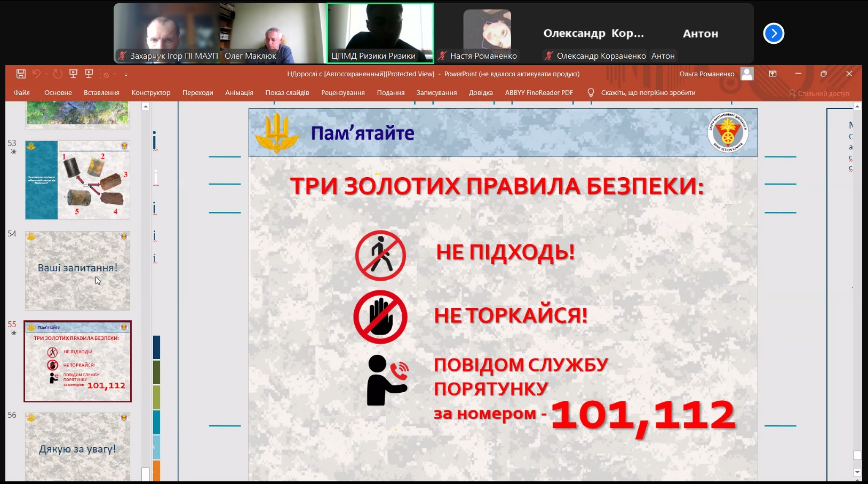Click the second slideshow presentation icon
Image resolution: width=868 pixels, height=484 pixels.
pyautogui.click(x=89, y=74)
